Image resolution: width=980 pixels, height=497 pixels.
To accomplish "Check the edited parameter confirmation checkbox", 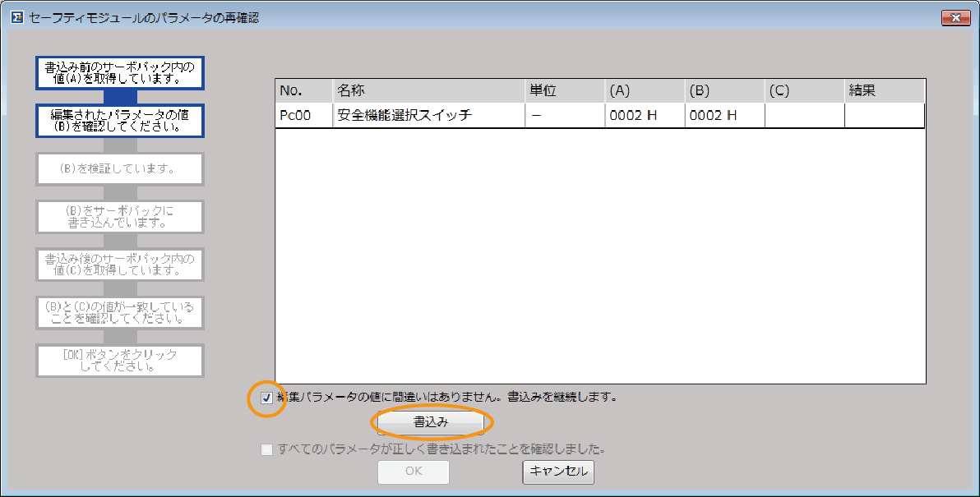I will click(266, 398).
